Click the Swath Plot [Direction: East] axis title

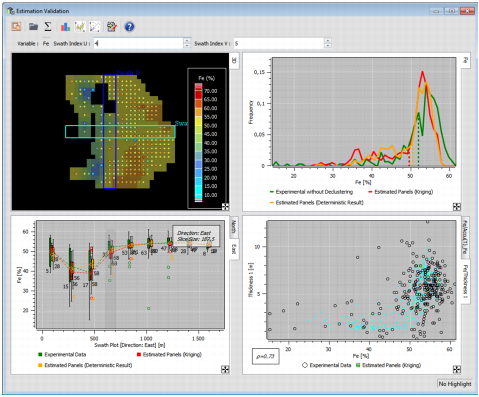tap(130, 345)
